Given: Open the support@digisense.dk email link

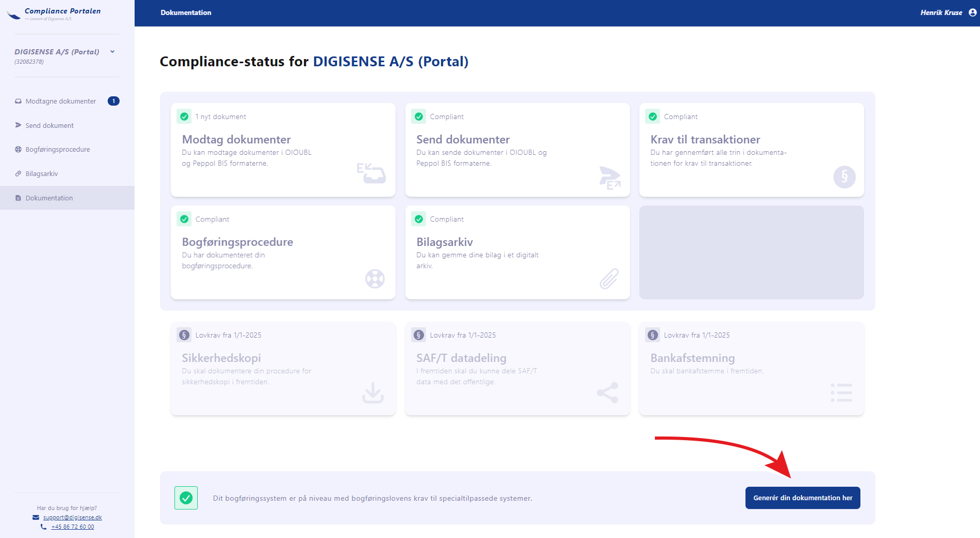Looking at the screenshot, I should pos(71,517).
